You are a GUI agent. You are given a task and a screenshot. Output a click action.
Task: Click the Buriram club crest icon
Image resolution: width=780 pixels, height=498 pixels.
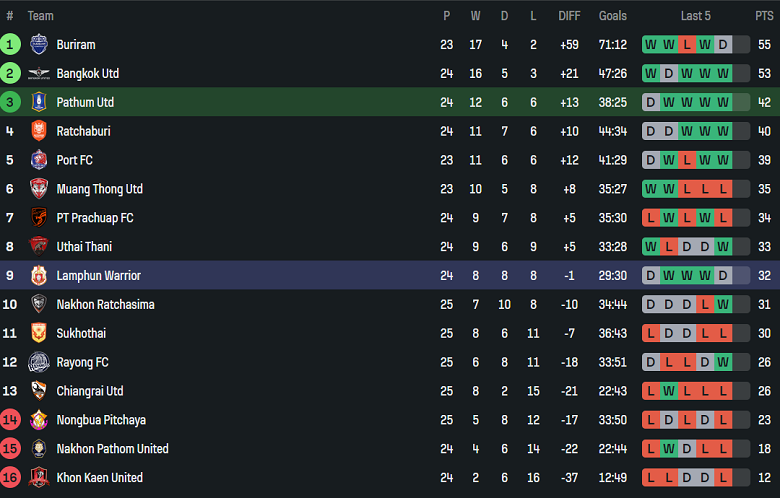[x=39, y=44]
